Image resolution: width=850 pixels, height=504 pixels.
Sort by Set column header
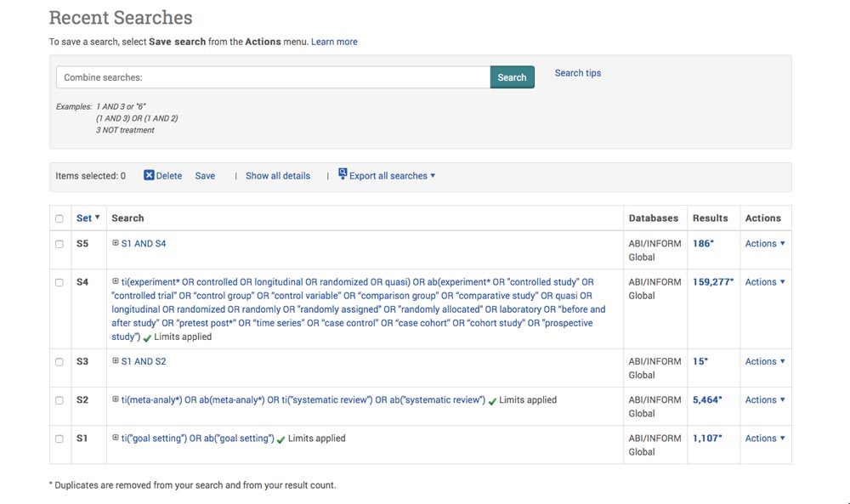pos(88,218)
